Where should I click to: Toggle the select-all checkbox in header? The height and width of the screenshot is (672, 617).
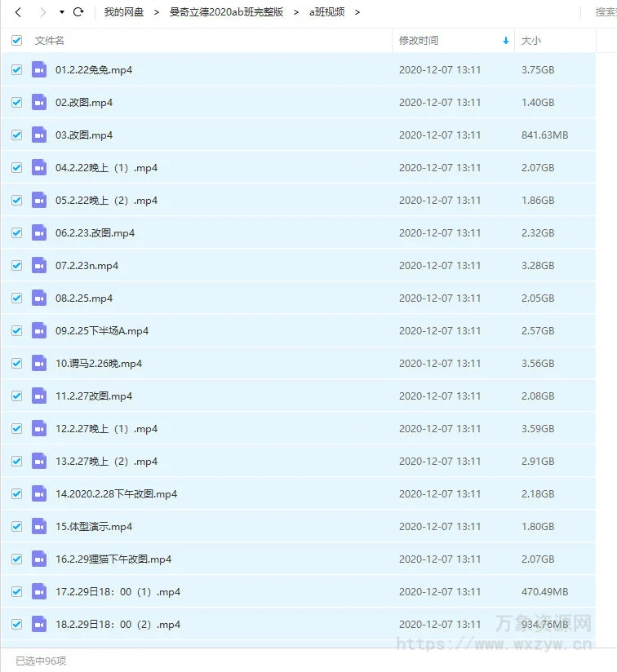pos(17,41)
